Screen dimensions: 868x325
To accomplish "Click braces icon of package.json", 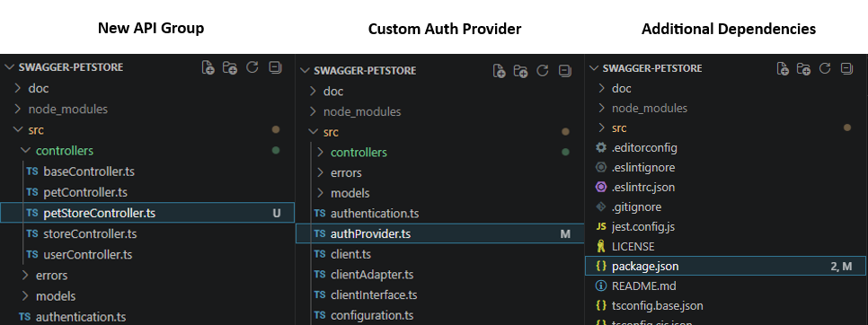I will tap(600, 266).
